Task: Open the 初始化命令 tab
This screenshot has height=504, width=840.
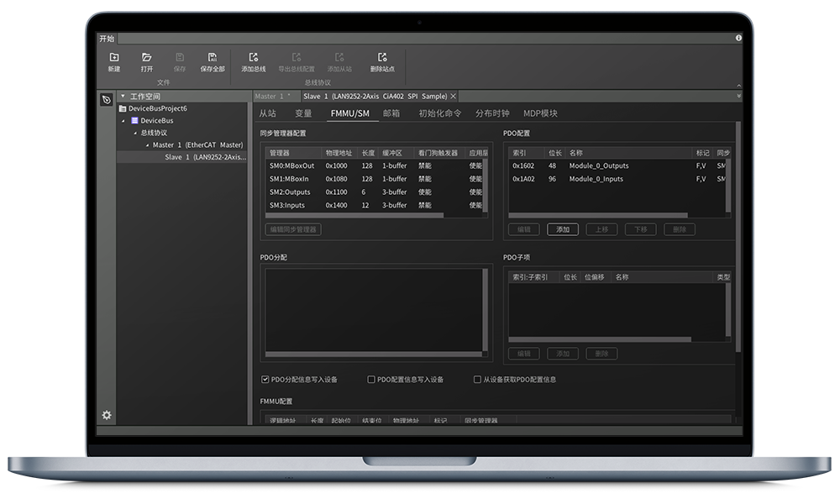Action: coord(439,113)
